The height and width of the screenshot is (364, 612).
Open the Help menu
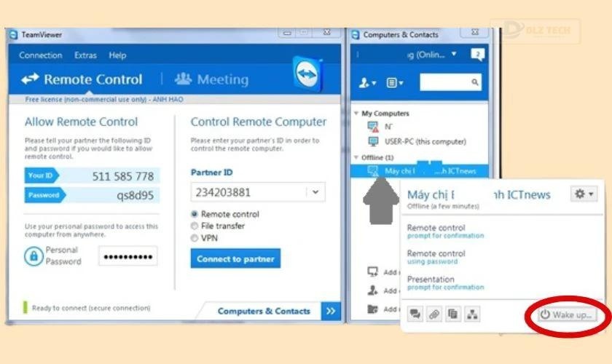(x=117, y=55)
